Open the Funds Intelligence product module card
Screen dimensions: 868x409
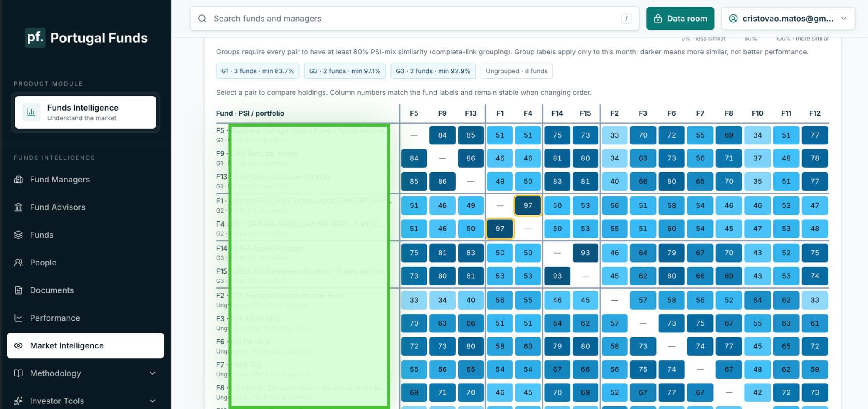pyautogui.click(x=85, y=112)
